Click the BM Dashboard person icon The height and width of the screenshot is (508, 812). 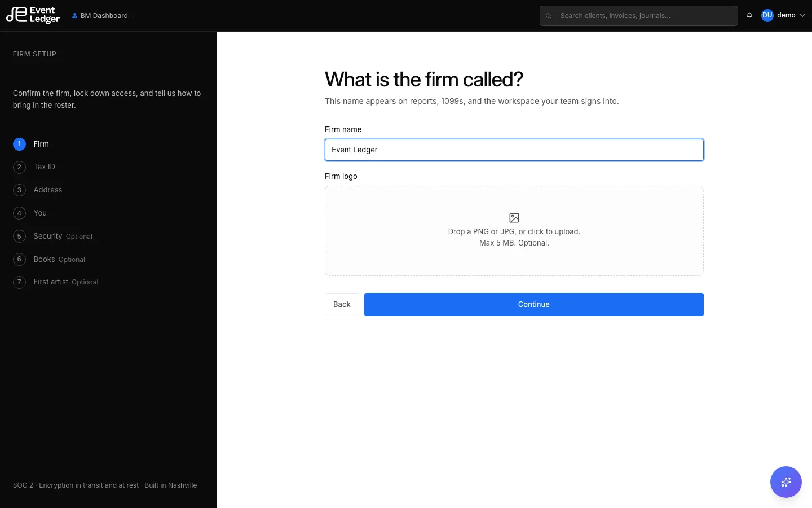coord(74,16)
